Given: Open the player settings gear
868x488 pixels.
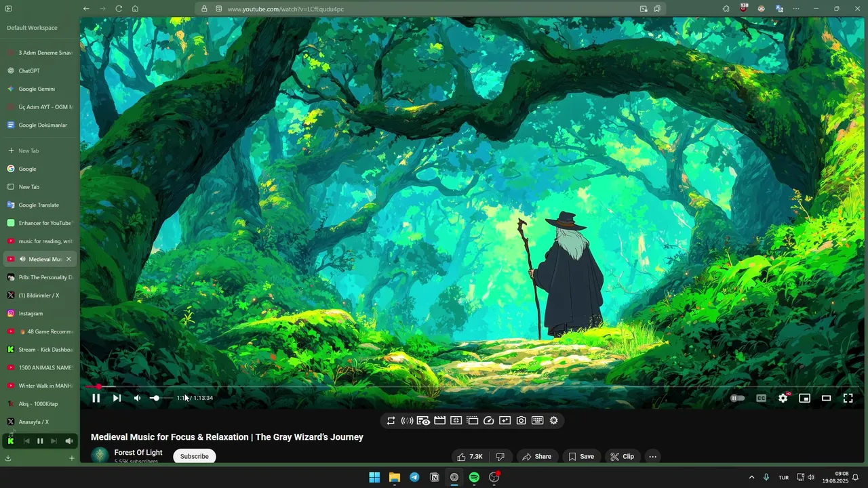Looking at the screenshot, I should pos(783,398).
